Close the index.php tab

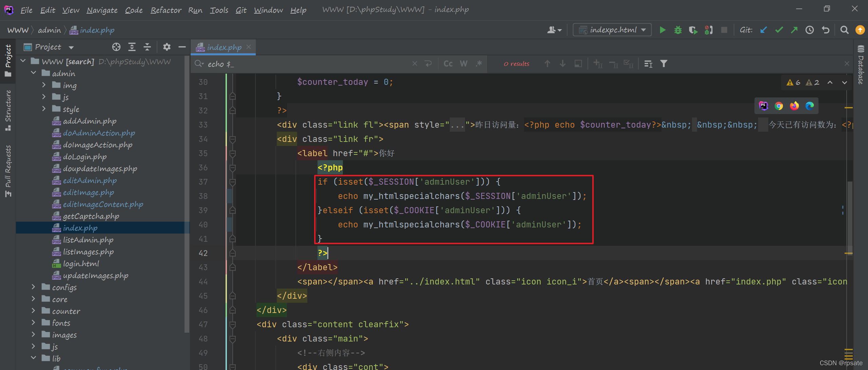tap(249, 47)
